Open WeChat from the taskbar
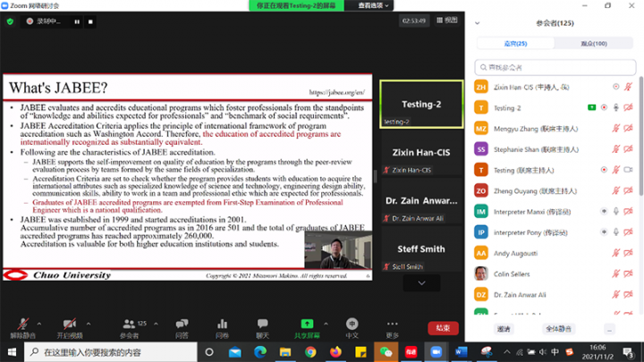The height and width of the screenshot is (362, 644). pos(386,352)
